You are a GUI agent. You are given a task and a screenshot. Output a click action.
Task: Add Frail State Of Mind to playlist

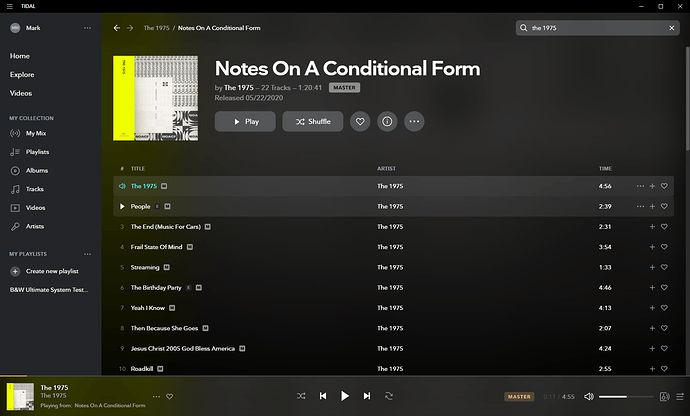[x=652, y=247]
